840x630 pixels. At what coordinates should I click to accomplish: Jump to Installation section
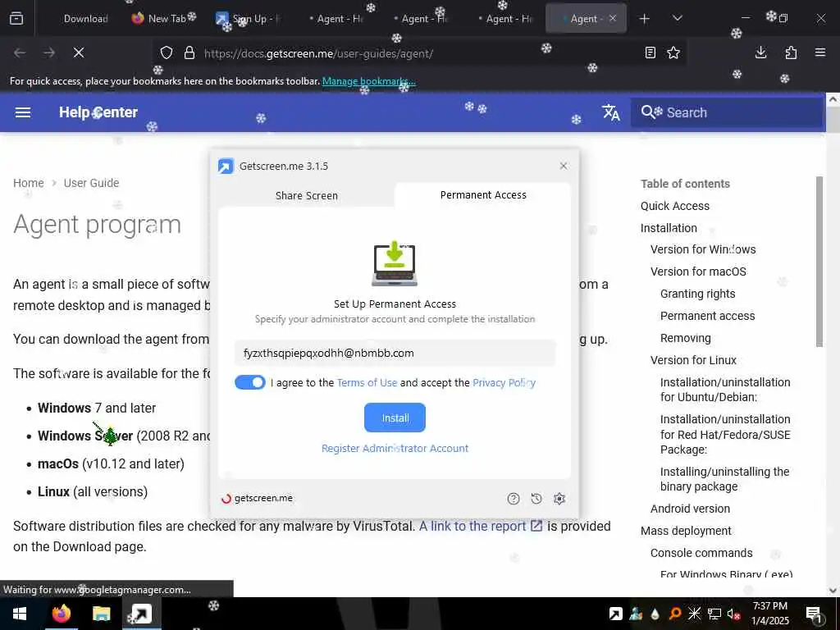tap(669, 228)
